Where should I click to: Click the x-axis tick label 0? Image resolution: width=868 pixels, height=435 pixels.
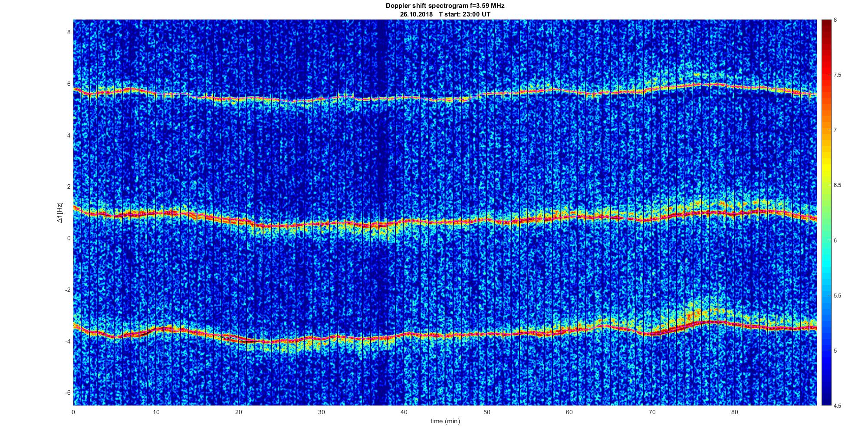pos(73,412)
